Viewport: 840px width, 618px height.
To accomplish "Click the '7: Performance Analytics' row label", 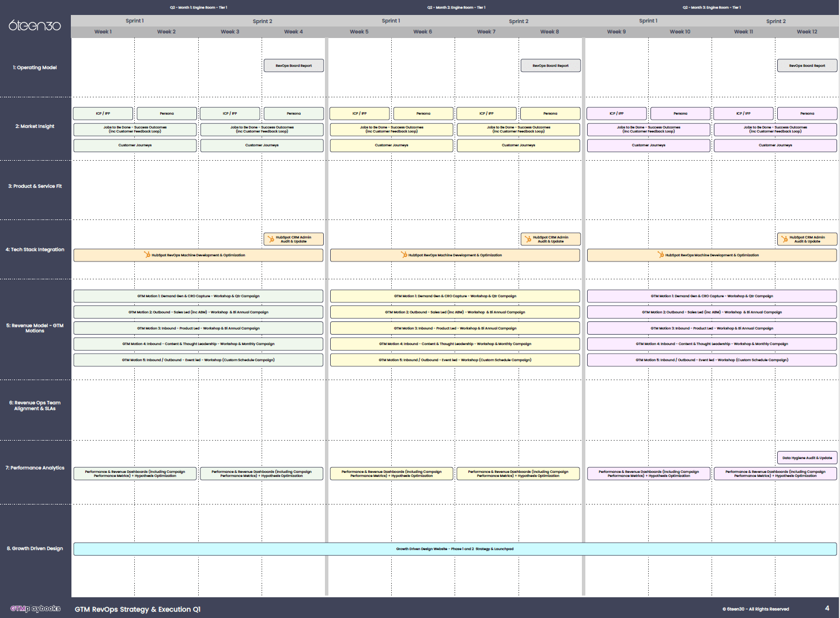I will [x=35, y=468].
